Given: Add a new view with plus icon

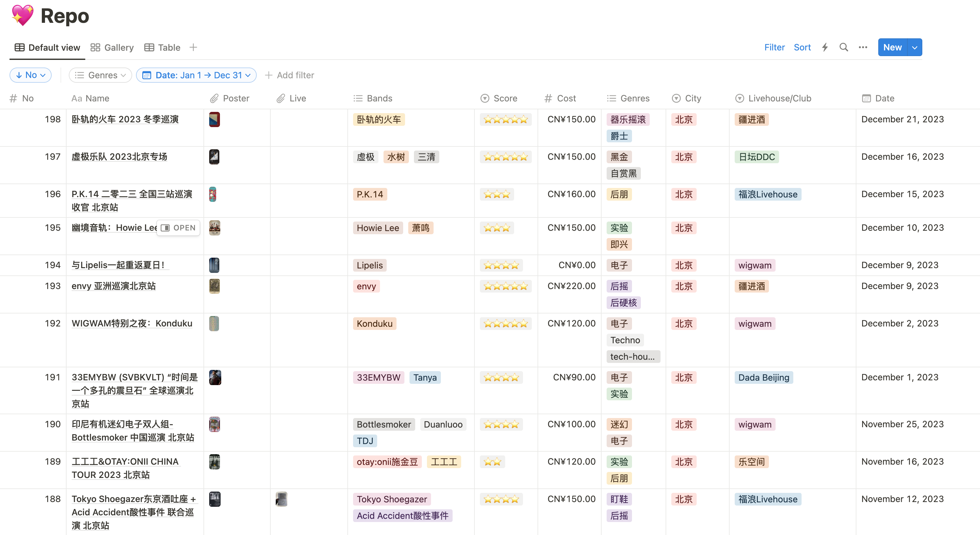Looking at the screenshot, I should pyautogui.click(x=193, y=47).
